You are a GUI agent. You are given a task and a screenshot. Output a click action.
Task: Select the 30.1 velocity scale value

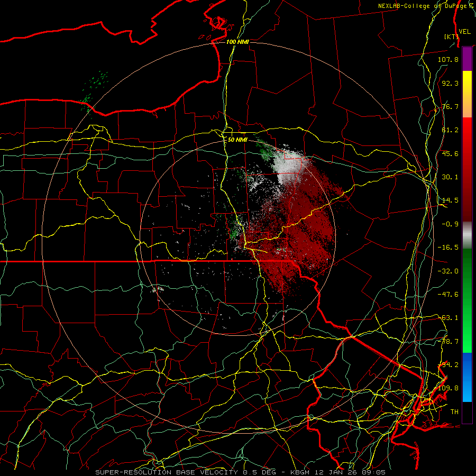coord(450,177)
